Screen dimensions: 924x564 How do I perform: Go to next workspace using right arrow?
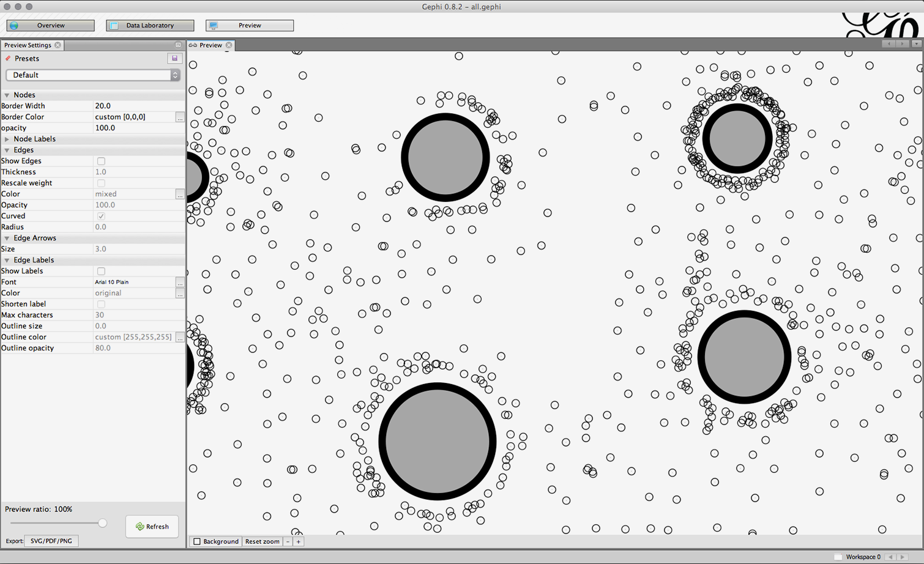pos(903,557)
